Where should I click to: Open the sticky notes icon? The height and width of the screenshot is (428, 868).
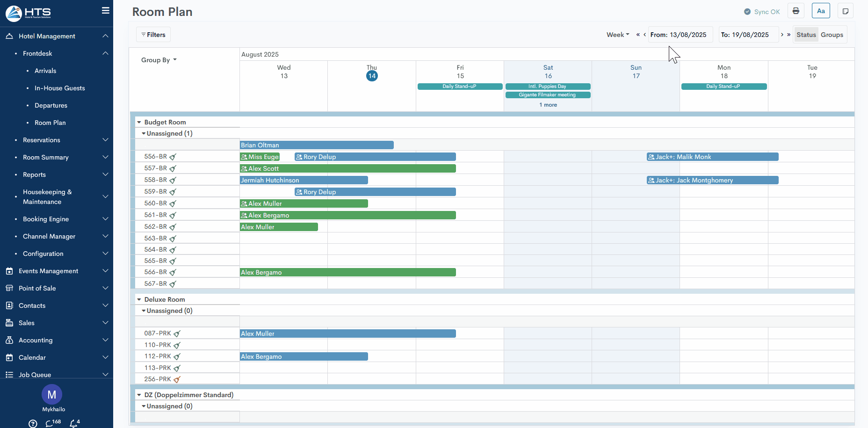(x=845, y=11)
